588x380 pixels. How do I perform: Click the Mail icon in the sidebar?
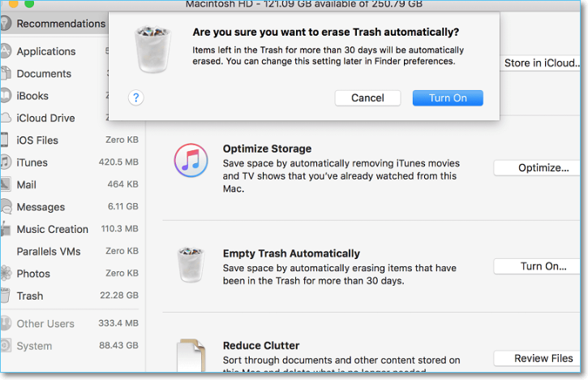pos(6,184)
